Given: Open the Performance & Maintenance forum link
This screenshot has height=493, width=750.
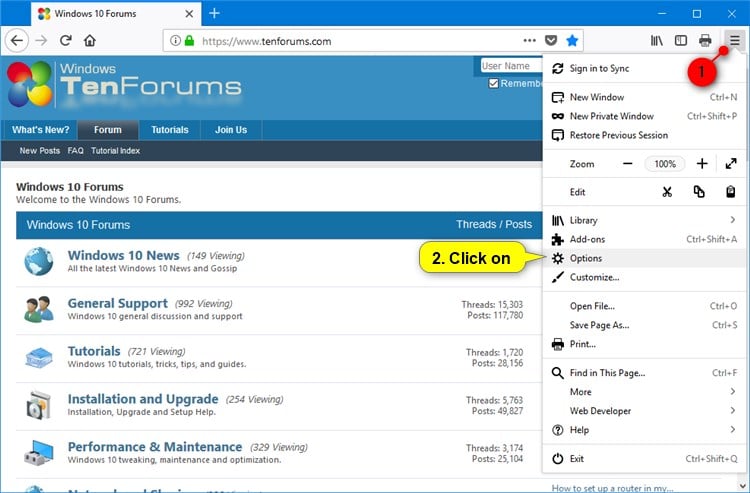Looking at the screenshot, I should (155, 447).
